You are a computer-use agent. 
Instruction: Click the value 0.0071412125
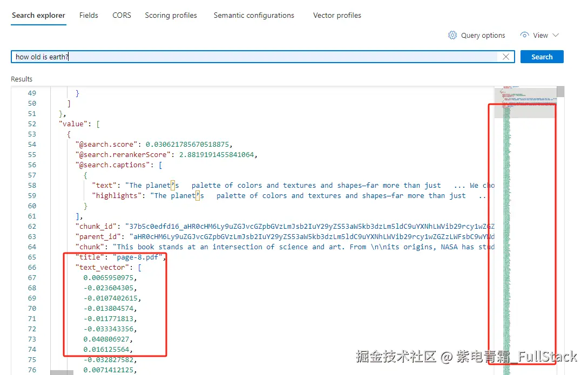click(109, 370)
